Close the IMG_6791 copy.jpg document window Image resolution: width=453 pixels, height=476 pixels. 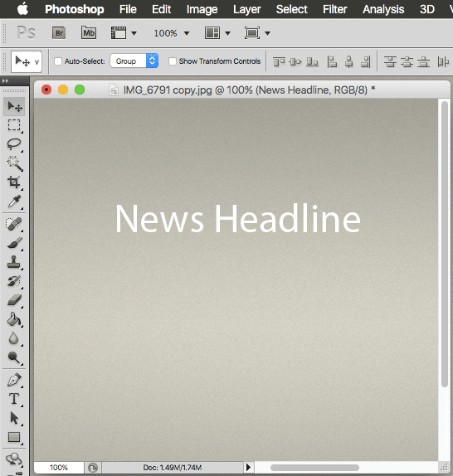pyautogui.click(x=46, y=90)
